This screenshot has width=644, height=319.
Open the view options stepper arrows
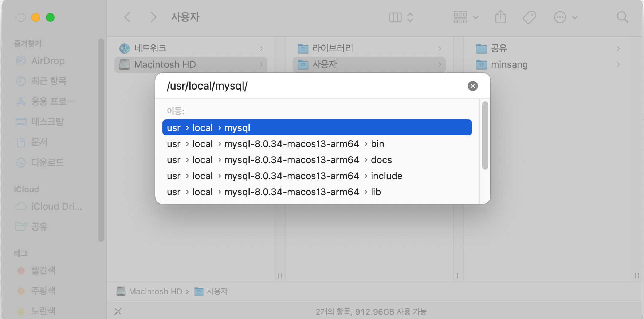coord(410,17)
